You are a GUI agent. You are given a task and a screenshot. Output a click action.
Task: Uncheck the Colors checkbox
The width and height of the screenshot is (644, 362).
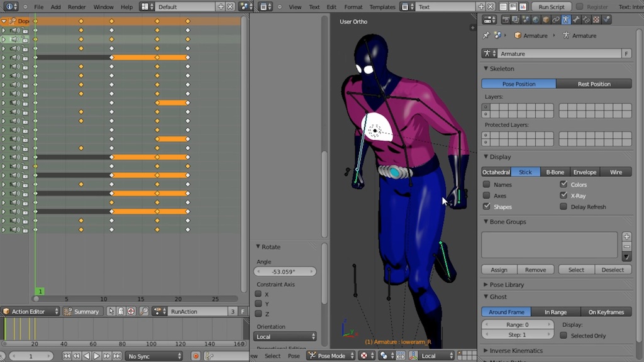click(x=563, y=184)
